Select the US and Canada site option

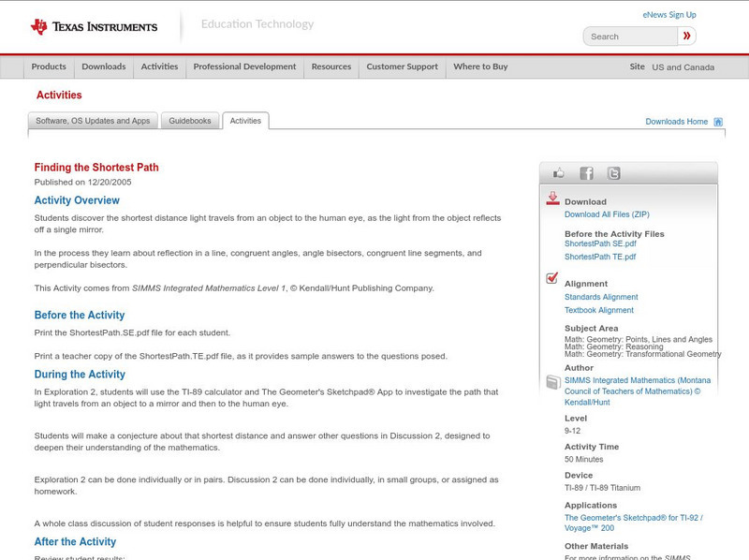point(683,67)
